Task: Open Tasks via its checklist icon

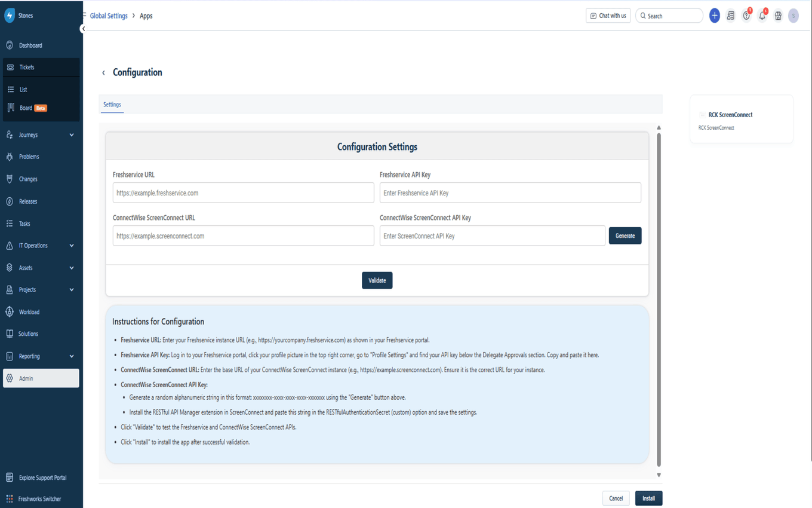Action: [10, 224]
